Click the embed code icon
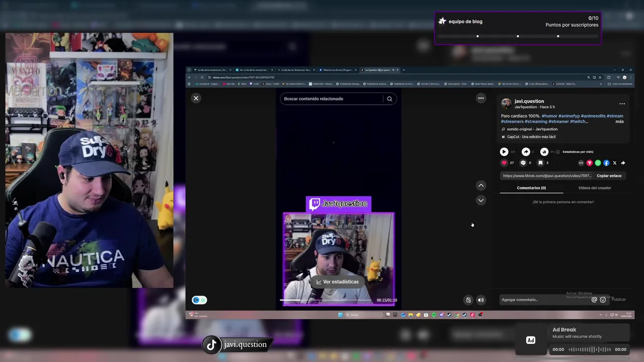This screenshot has width=644, height=362. click(581, 163)
